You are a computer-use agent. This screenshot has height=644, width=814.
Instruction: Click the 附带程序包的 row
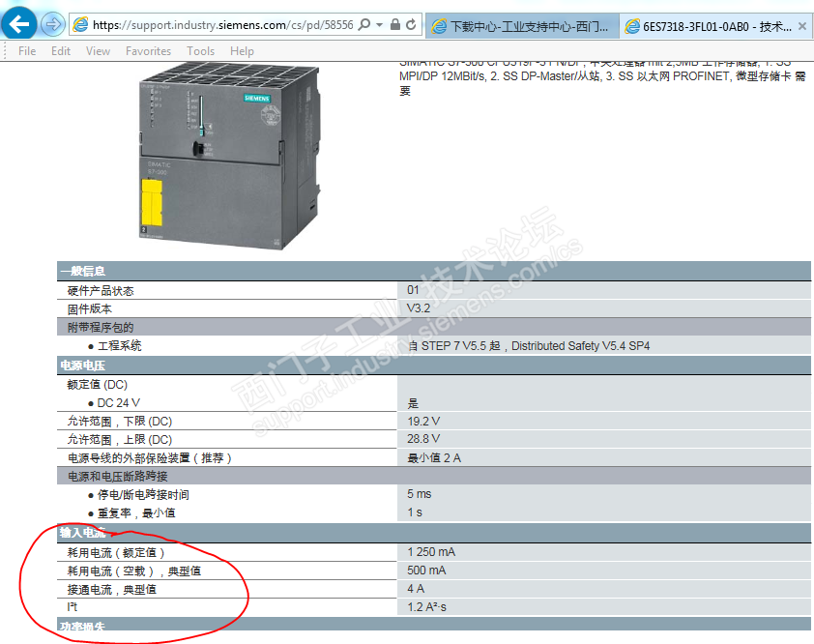434,327
